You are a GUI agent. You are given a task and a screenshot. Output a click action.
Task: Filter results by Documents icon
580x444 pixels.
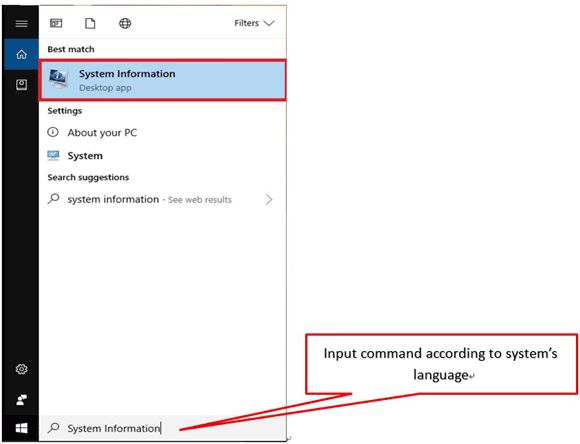click(90, 23)
